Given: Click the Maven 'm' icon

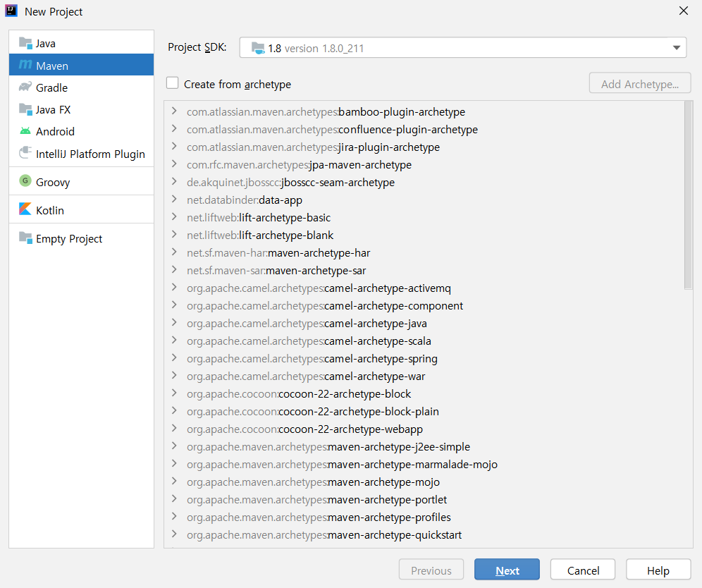Looking at the screenshot, I should (25, 65).
